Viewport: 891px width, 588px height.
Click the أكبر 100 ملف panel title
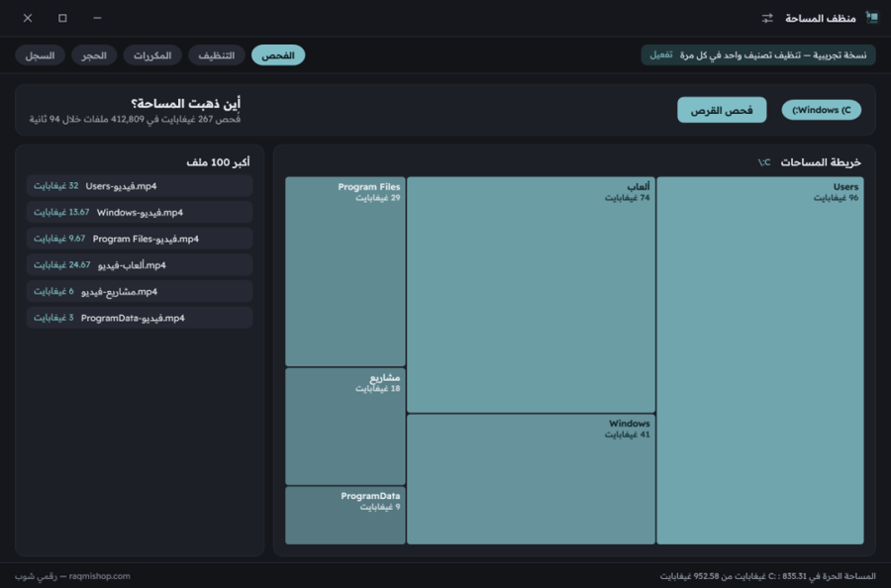[218, 162]
